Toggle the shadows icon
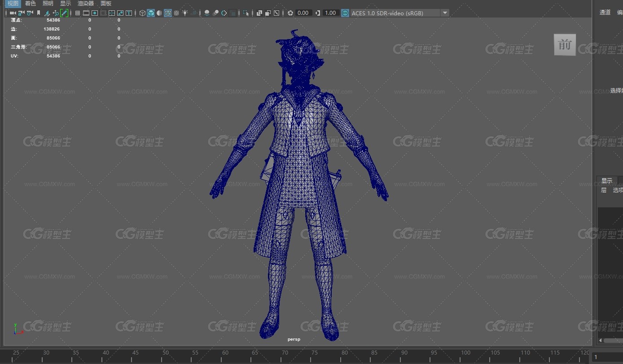This screenshot has width=623, height=364. [194, 13]
